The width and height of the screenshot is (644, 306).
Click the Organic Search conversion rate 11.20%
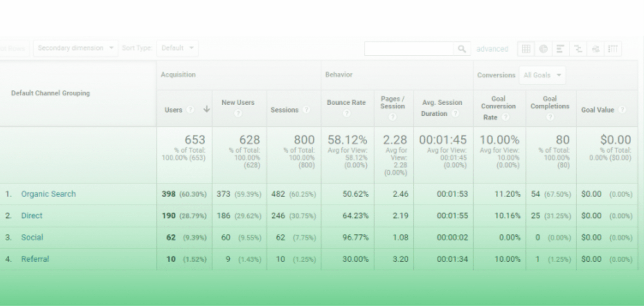tap(507, 194)
